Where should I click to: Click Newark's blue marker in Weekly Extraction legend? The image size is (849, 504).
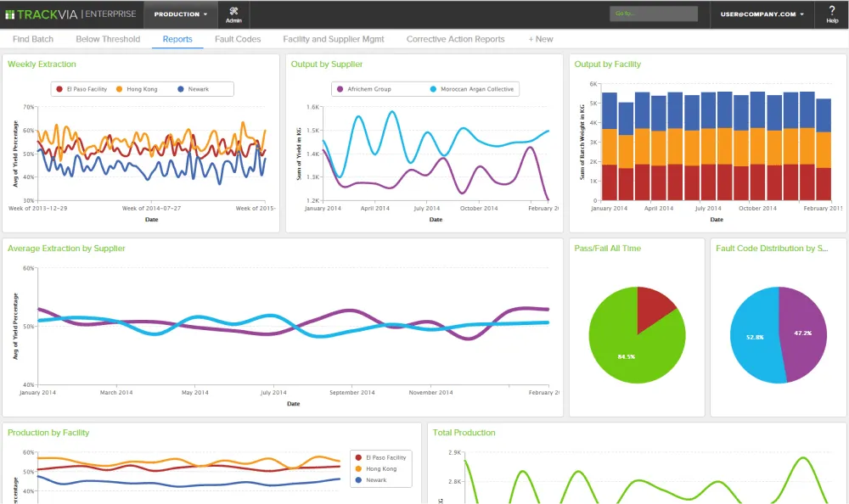[x=181, y=88]
